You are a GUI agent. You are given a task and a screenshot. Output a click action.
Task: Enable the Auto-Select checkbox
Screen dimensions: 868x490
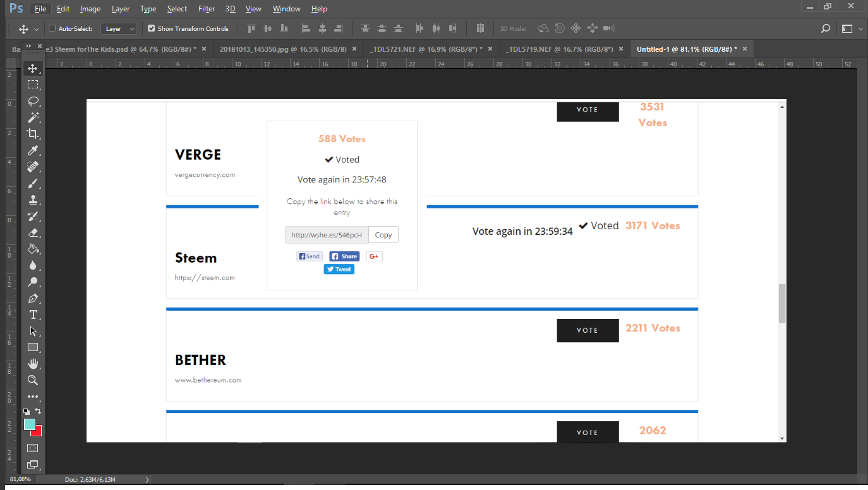[x=52, y=28]
